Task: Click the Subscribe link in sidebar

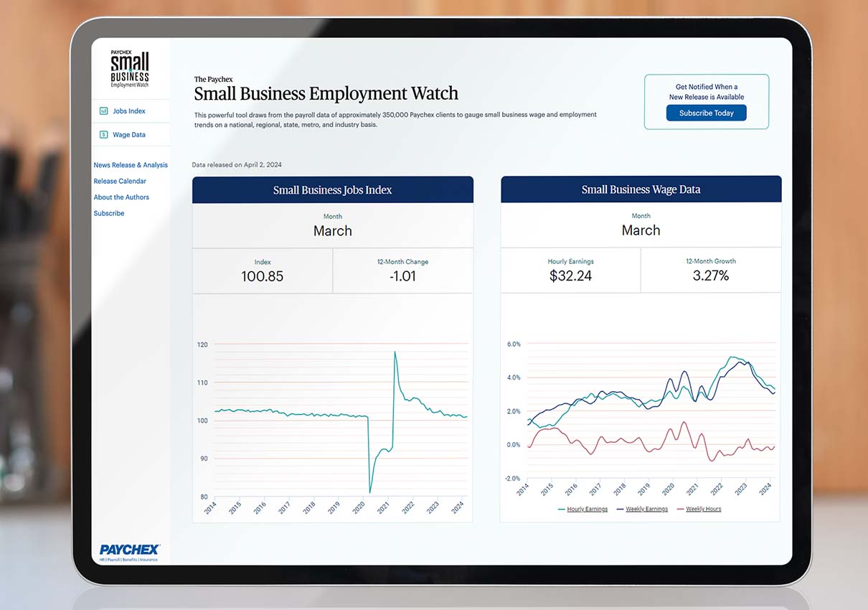Action: 109,213
